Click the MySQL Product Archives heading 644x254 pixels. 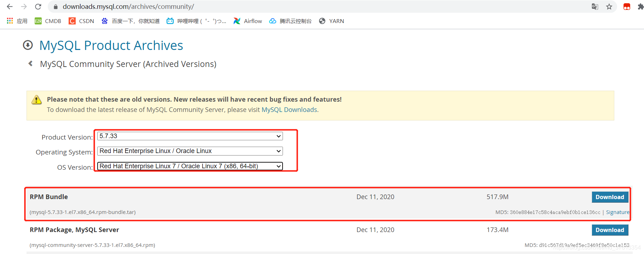coord(111,45)
